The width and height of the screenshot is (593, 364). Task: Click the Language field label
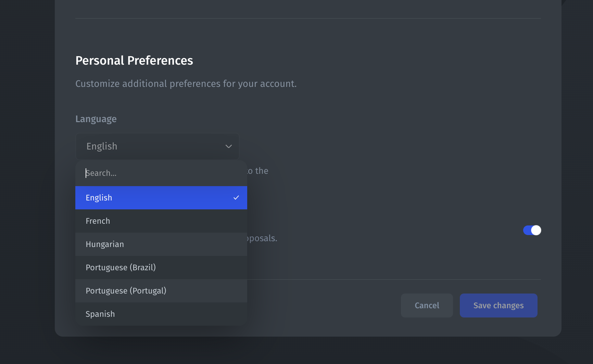[x=96, y=119]
